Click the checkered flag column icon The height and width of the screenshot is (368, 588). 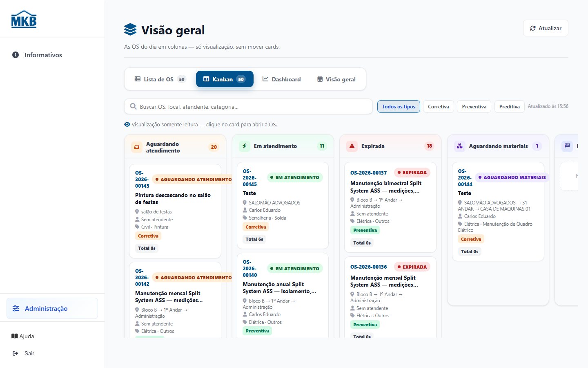[x=567, y=146]
